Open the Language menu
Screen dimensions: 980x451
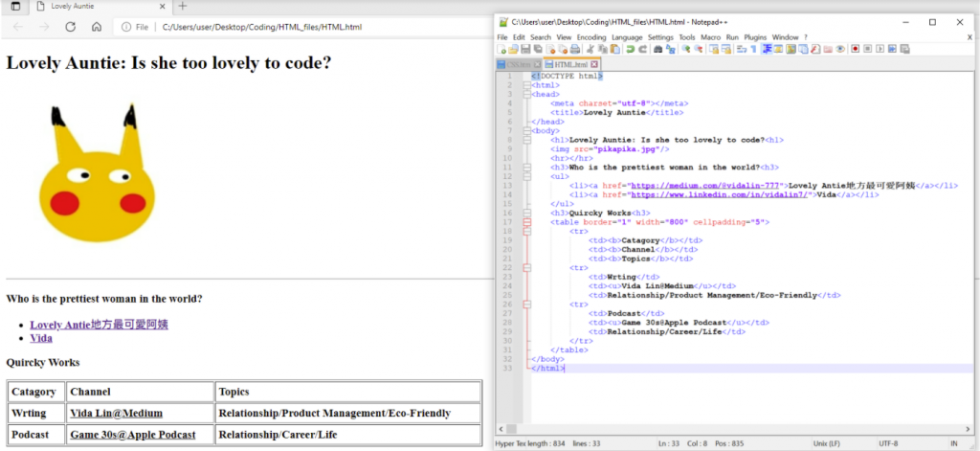tap(627, 37)
